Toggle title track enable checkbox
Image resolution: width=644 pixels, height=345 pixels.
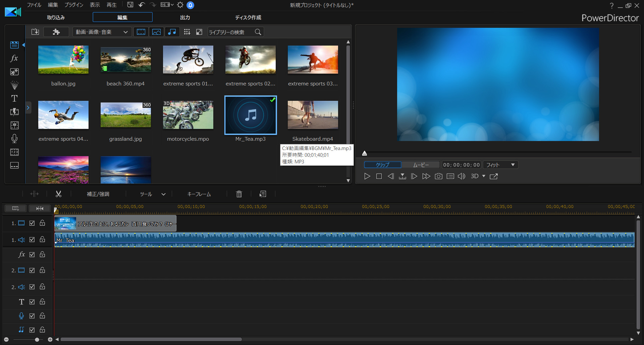32,302
